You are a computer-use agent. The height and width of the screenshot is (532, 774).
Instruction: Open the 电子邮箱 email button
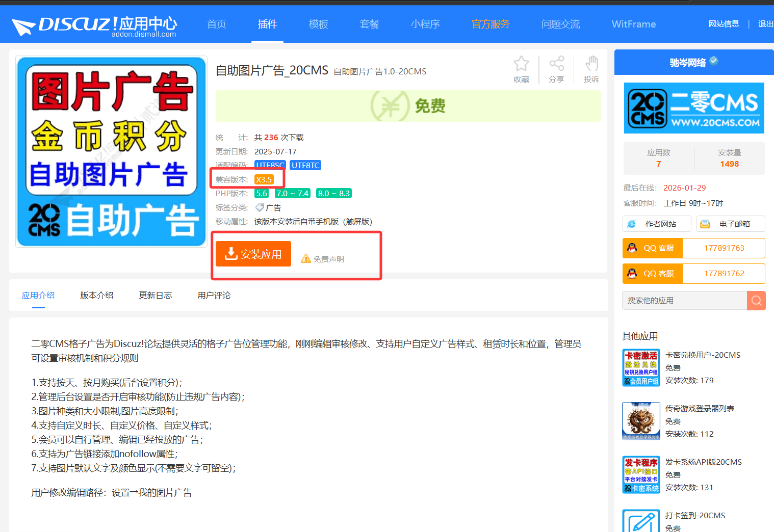pyautogui.click(x=731, y=224)
